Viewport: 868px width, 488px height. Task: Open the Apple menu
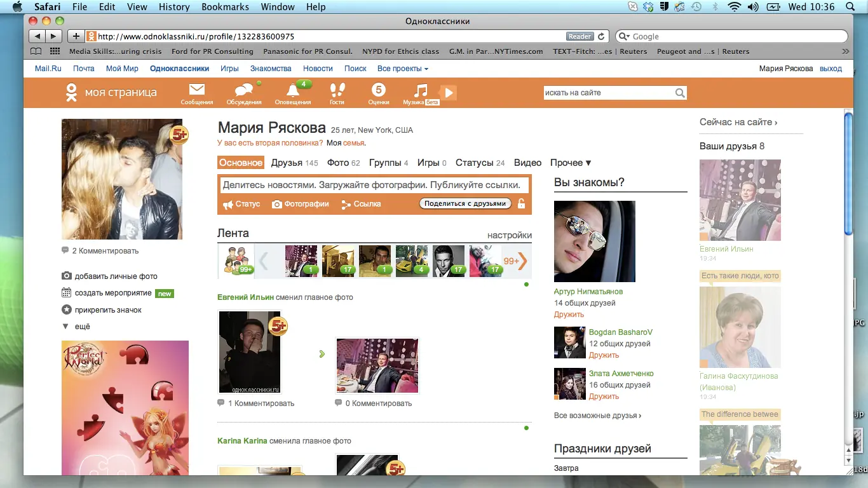click(18, 7)
